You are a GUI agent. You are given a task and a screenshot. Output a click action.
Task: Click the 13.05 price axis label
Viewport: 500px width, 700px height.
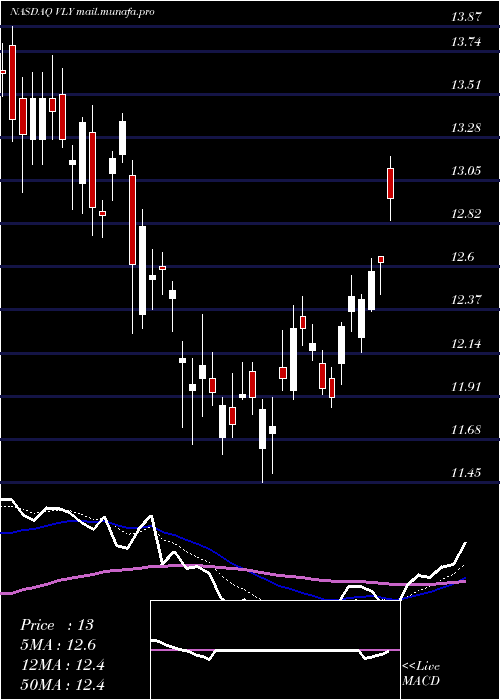[x=466, y=171]
